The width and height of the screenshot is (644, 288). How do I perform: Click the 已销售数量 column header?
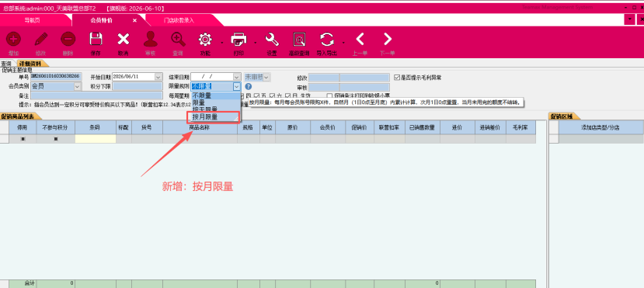423,127
